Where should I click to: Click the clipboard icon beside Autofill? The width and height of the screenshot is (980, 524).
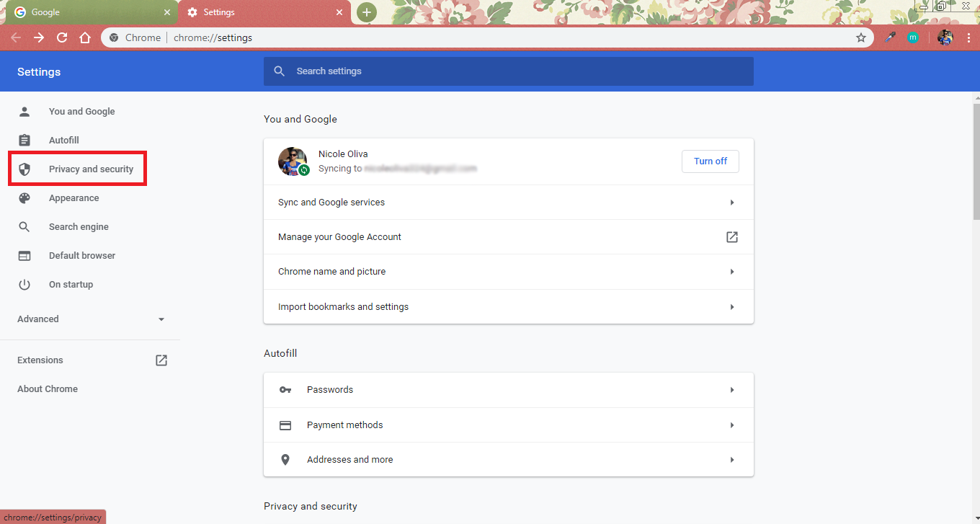24,141
